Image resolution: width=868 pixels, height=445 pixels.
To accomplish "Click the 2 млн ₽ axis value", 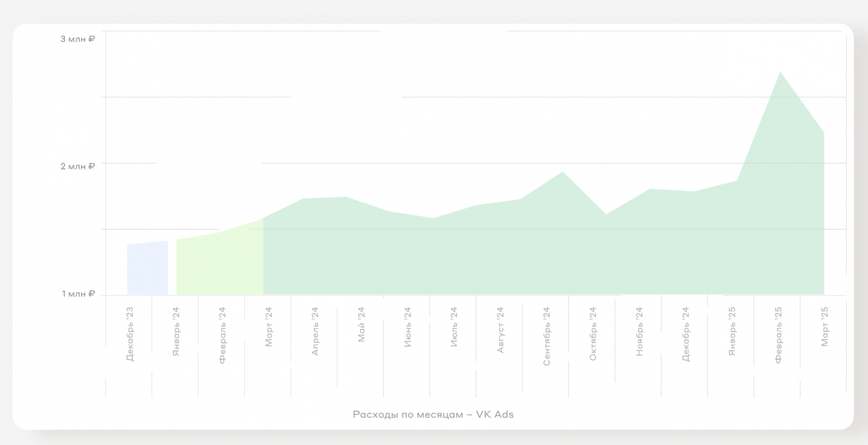I will pos(78,166).
